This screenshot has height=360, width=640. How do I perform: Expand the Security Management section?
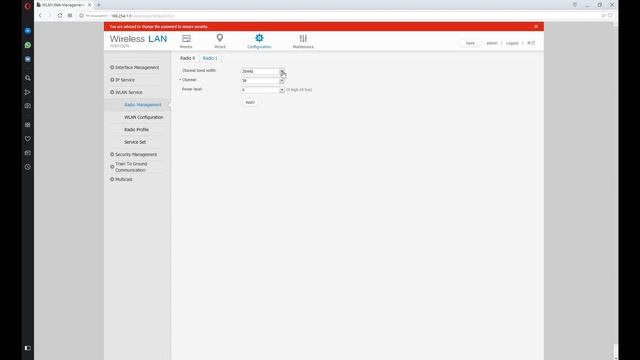133,155
